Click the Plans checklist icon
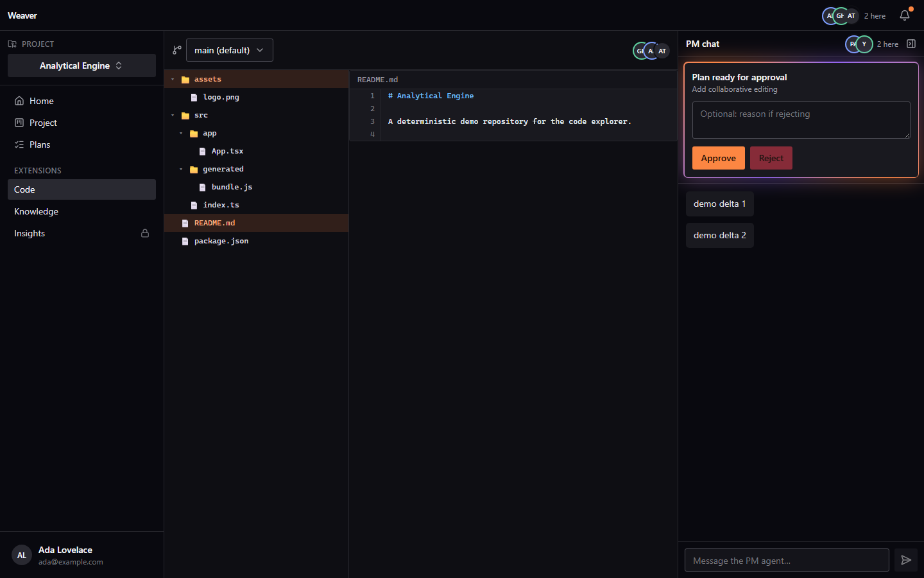Image resolution: width=924 pixels, height=578 pixels. [x=19, y=144]
